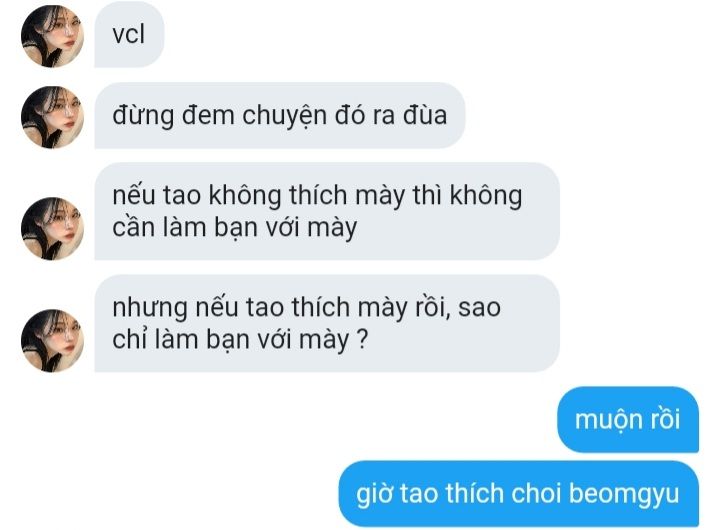720x530 pixels.
Task: Click the word "không" ending the third message's first line
Action: pyautogui.click(x=486, y=196)
